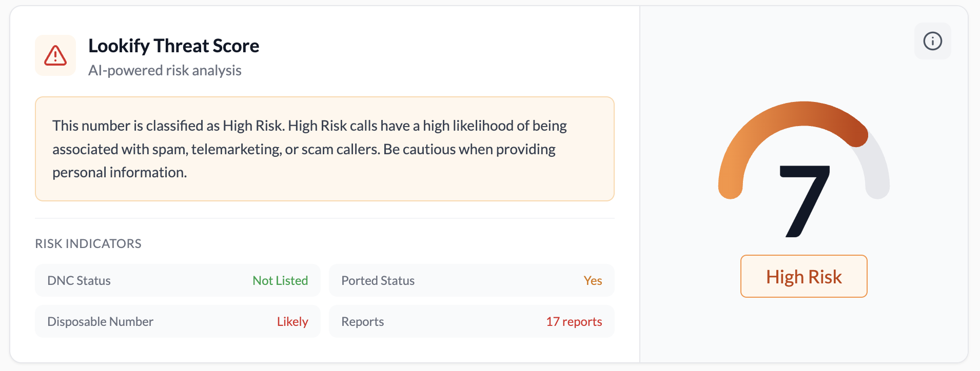
Task: Select the DNC Status indicator row
Action: pyautogui.click(x=178, y=280)
